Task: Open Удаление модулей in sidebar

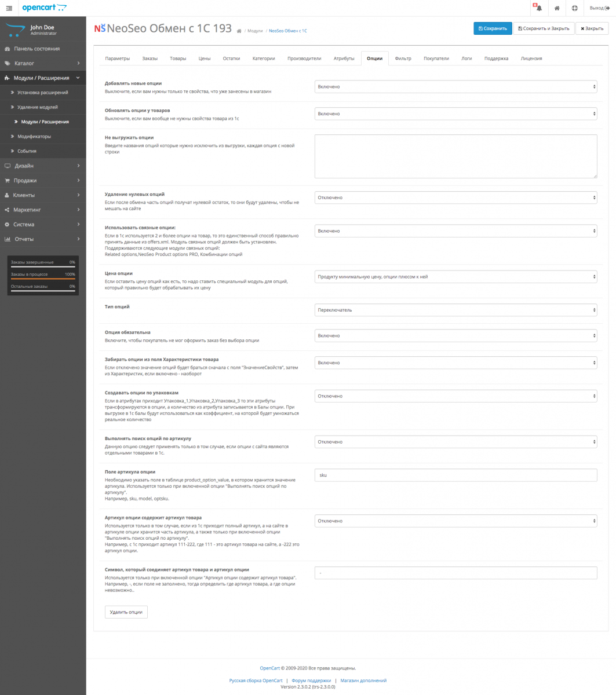Action: click(43, 107)
